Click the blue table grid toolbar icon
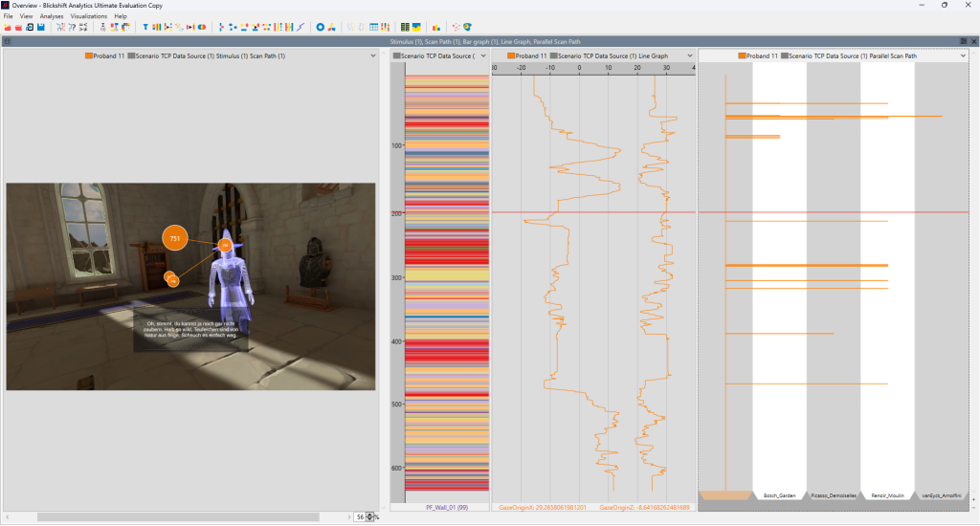 click(x=373, y=27)
